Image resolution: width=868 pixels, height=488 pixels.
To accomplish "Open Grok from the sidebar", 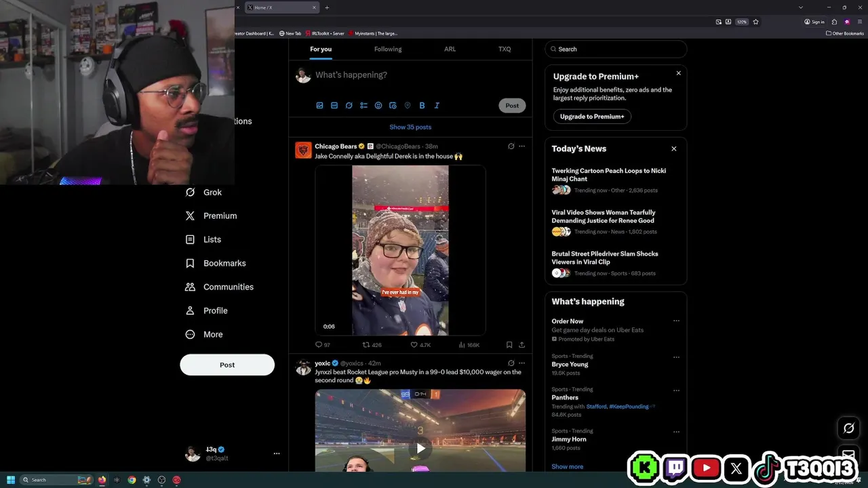I will [x=203, y=192].
